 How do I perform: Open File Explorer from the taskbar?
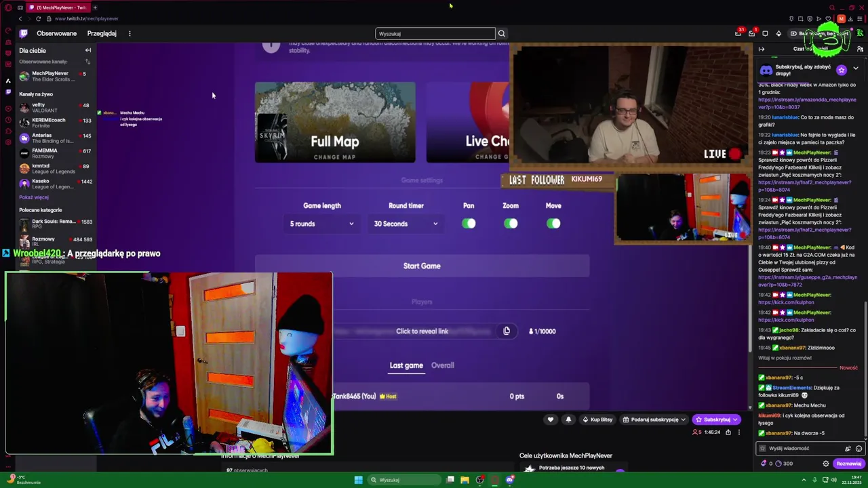tap(465, 480)
